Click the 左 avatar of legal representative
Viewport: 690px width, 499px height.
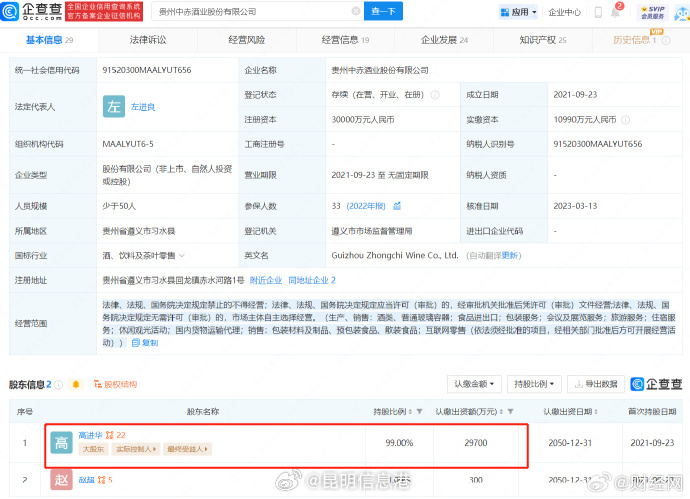(114, 106)
